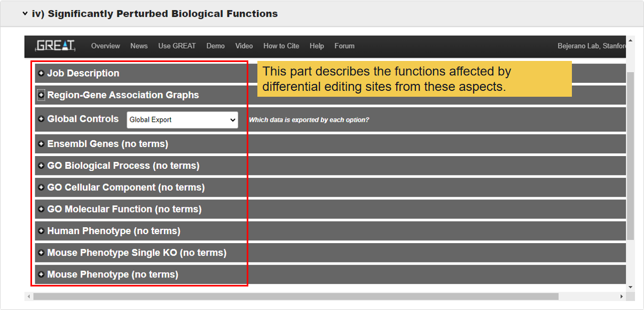Click plus icon beside Global Controls
The height and width of the screenshot is (310, 644).
click(41, 119)
